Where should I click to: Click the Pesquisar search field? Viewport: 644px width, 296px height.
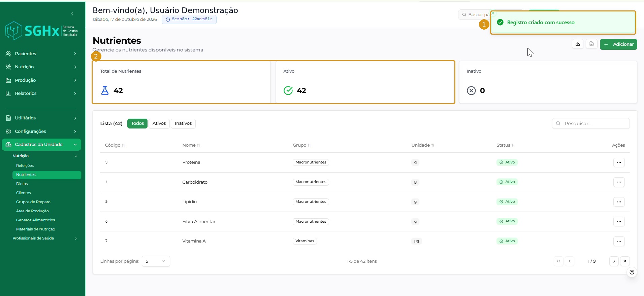click(591, 123)
